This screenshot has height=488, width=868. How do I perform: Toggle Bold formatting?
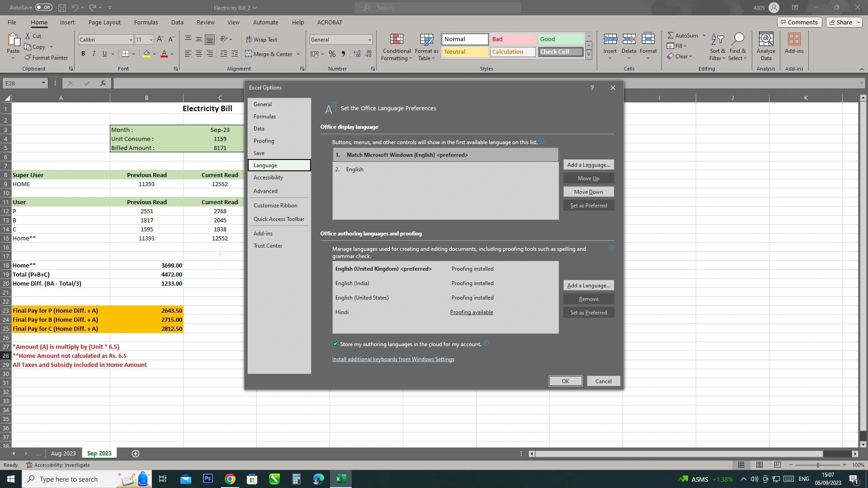pos(83,54)
